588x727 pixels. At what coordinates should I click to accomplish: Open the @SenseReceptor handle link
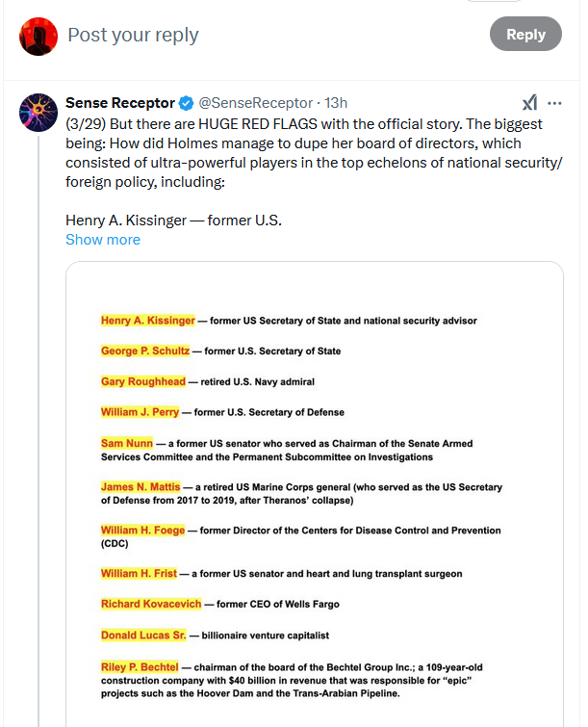(256, 103)
